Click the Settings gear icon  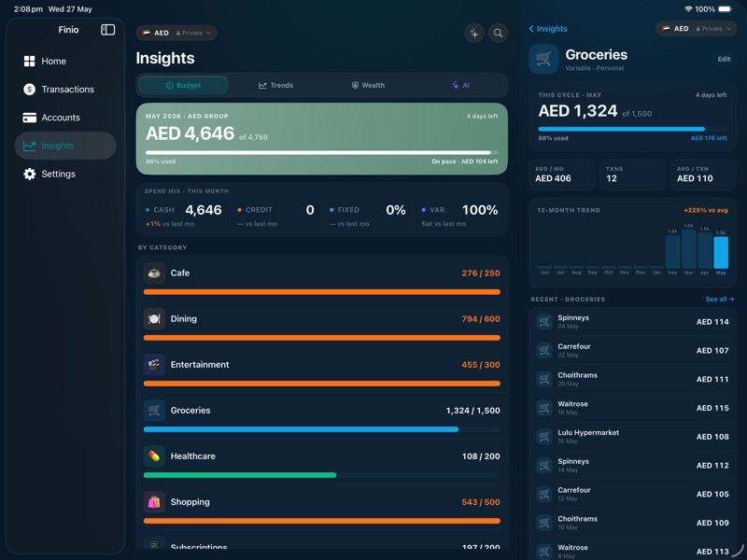(x=30, y=174)
